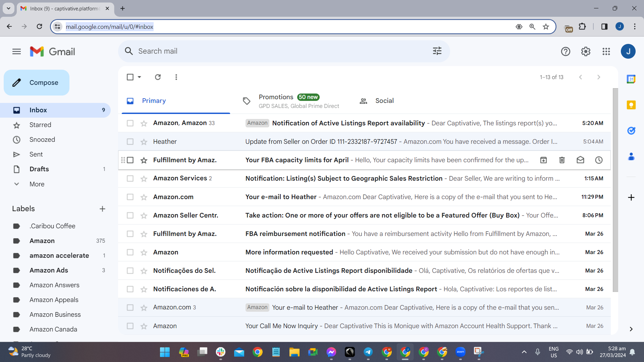
Task: Star the Heather email
Action: [x=144, y=142]
